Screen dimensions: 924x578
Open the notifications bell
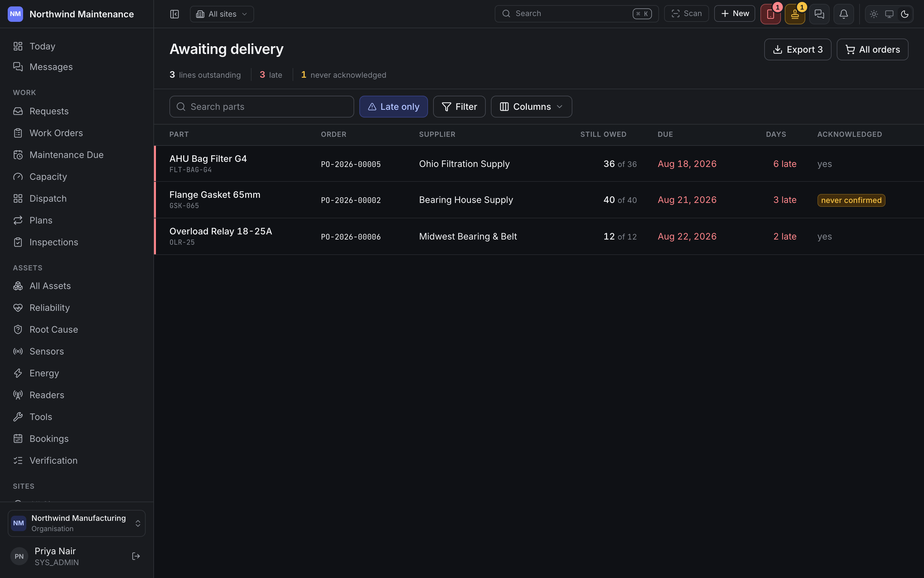(843, 14)
